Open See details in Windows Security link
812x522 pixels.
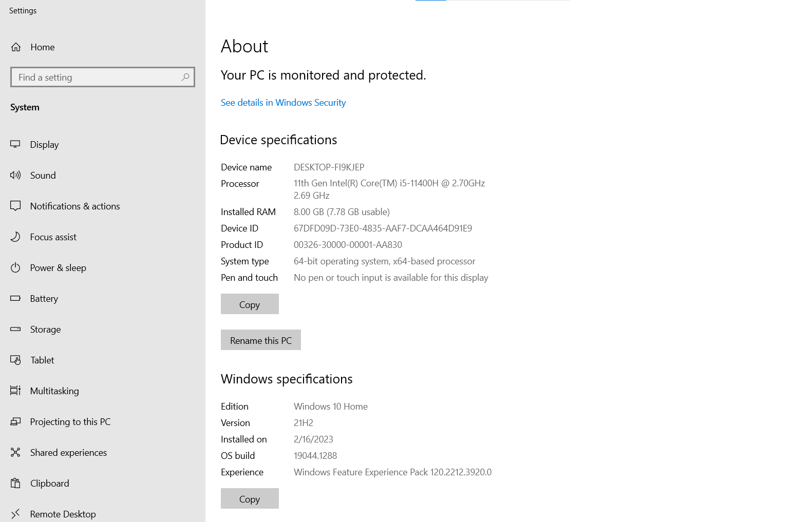pos(283,103)
